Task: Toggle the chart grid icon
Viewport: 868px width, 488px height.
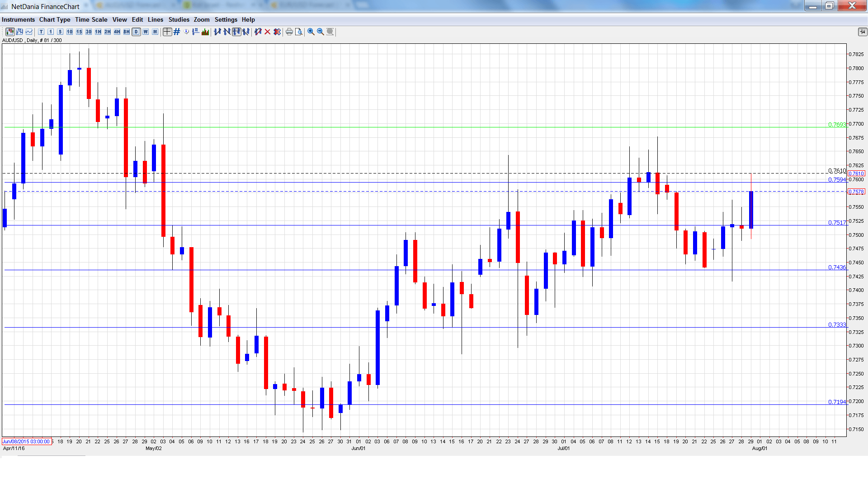Action: (177, 32)
